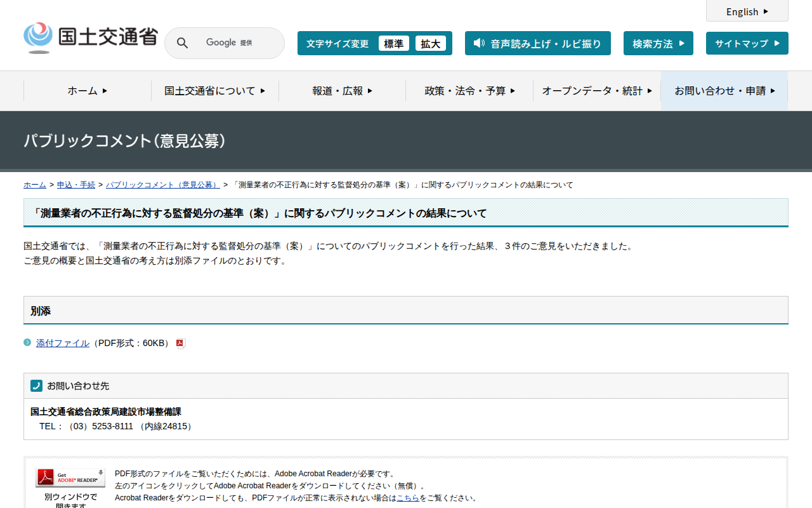The width and height of the screenshot is (812, 508).
Task: Click the arrow next to お問い合わせ・申請
Action: (x=773, y=91)
